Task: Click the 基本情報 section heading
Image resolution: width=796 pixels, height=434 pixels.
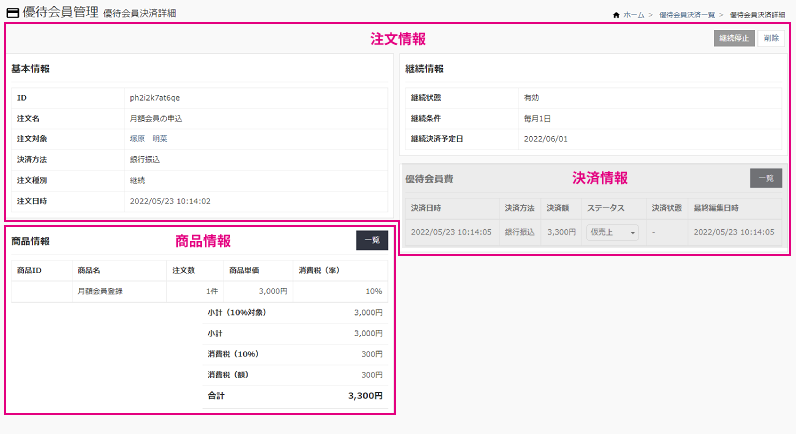Action: coord(30,69)
